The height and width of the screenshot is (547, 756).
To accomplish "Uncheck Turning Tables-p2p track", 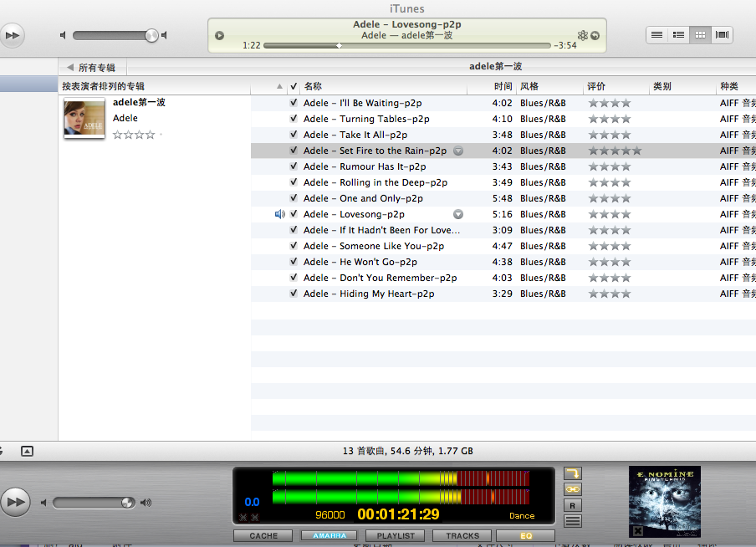I will (x=294, y=119).
